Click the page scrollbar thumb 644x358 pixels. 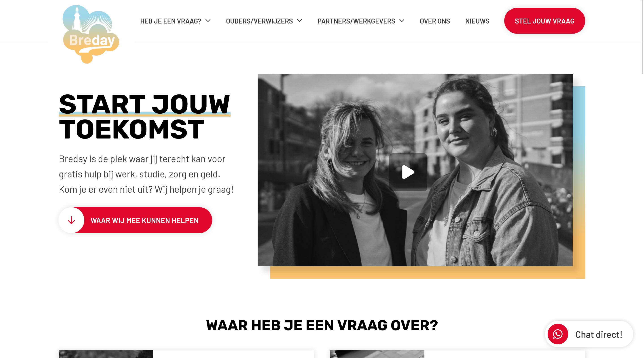pos(642,37)
